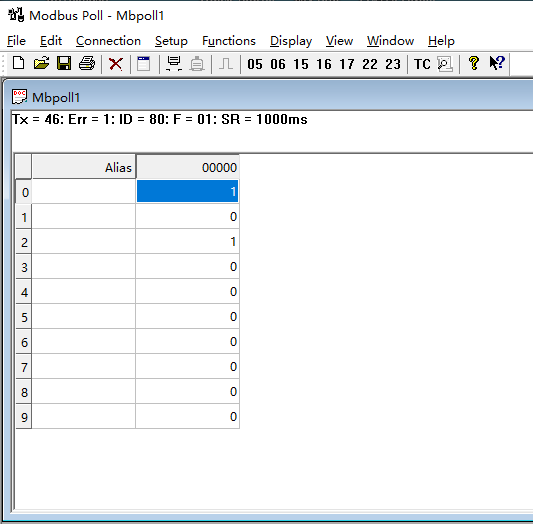Select the value cell in row 2
This screenshot has width=533, height=524.
coord(187,241)
